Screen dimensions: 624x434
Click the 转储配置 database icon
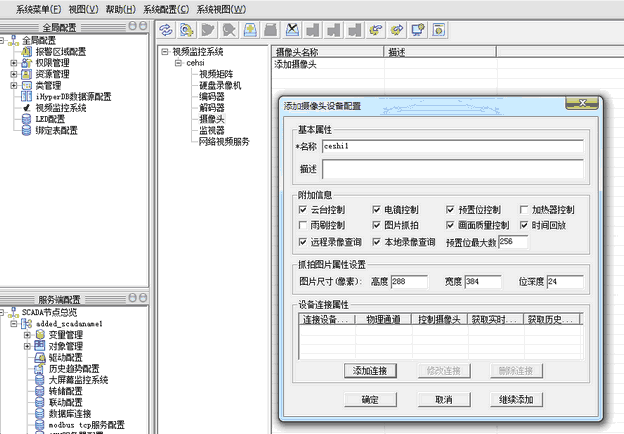tap(40, 391)
